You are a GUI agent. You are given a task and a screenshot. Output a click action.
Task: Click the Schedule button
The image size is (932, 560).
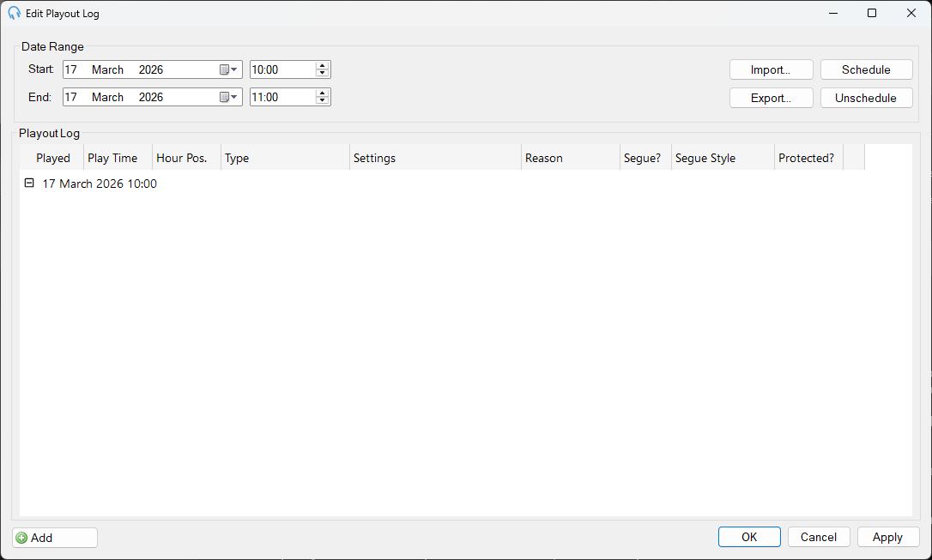click(866, 69)
